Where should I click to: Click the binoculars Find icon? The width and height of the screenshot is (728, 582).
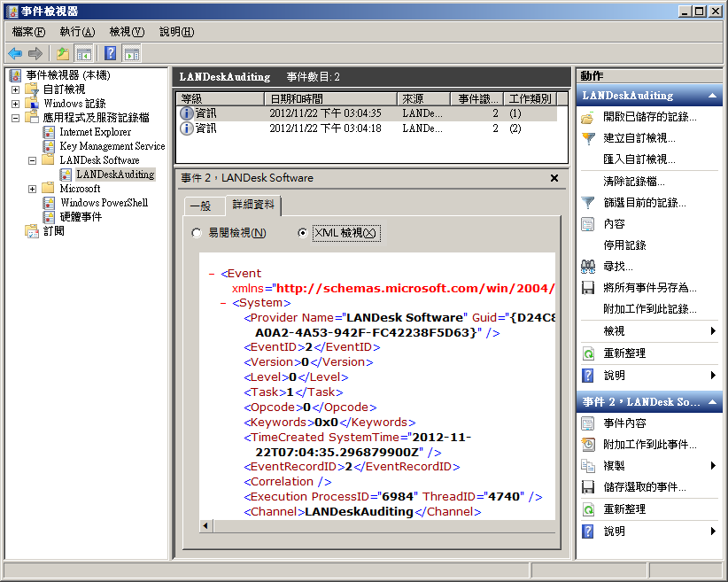[x=588, y=267]
